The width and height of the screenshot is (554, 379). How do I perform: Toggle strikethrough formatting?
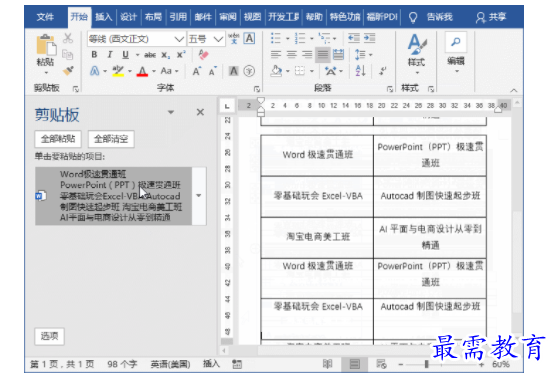(x=150, y=55)
